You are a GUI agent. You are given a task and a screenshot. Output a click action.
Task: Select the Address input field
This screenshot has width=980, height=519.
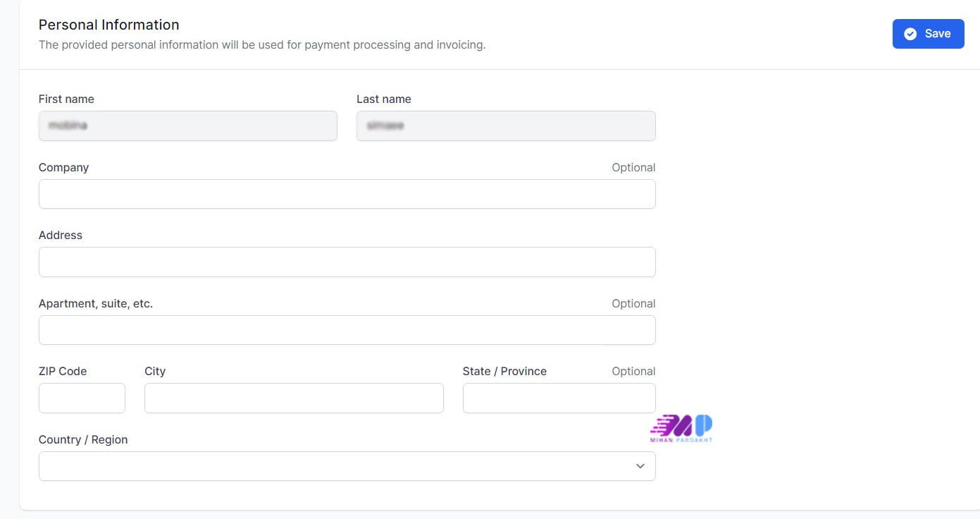(347, 262)
